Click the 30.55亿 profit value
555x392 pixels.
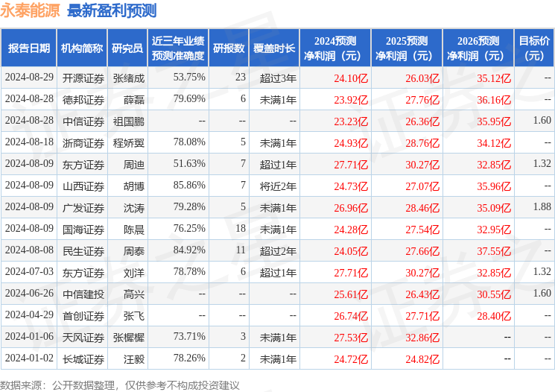pyautogui.click(x=494, y=294)
